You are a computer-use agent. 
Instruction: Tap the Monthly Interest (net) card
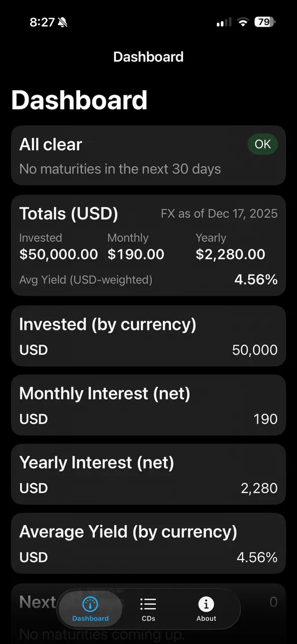click(x=148, y=405)
